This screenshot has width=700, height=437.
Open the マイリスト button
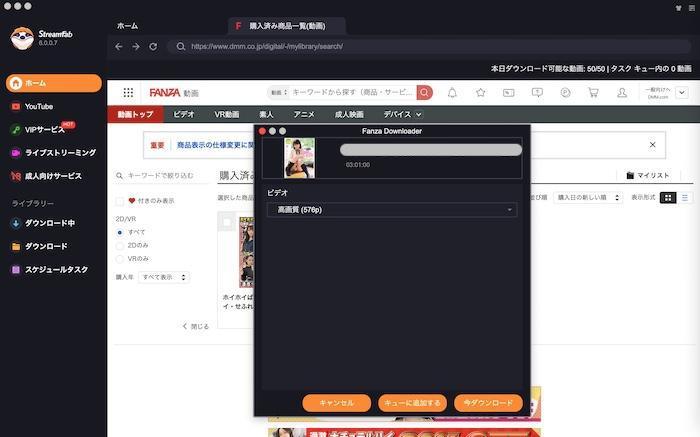pos(648,175)
